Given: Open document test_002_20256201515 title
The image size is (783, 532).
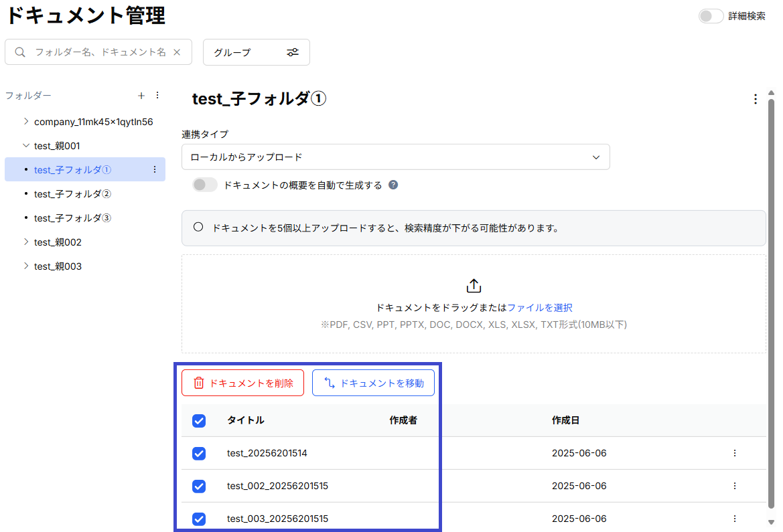Looking at the screenshot, I should [277, 486].
